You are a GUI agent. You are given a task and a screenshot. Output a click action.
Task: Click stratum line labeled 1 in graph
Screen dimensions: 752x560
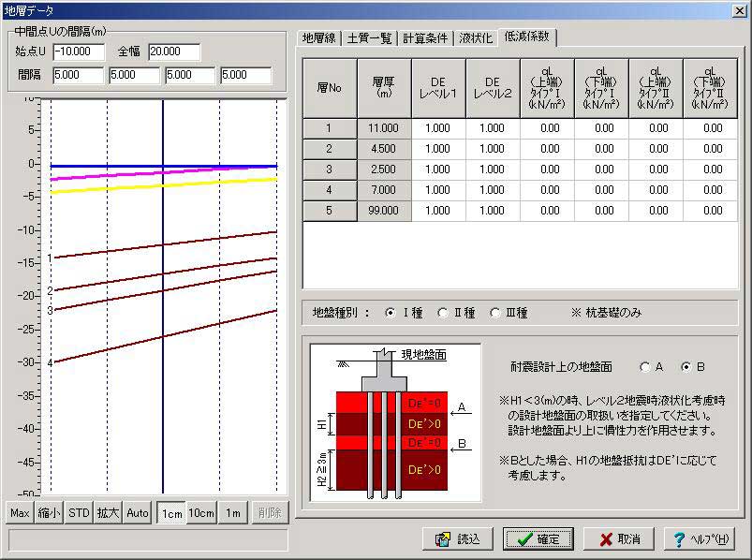(x=163, y=245)
